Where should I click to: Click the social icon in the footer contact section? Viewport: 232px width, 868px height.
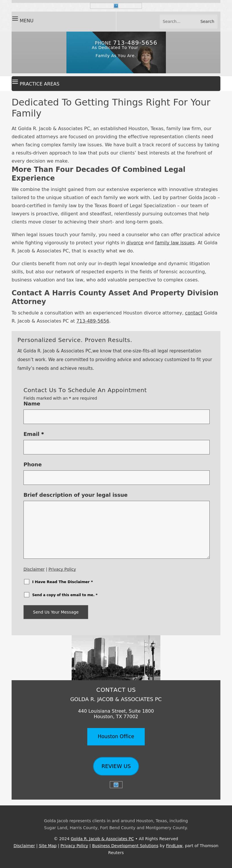tap(116, 785)
